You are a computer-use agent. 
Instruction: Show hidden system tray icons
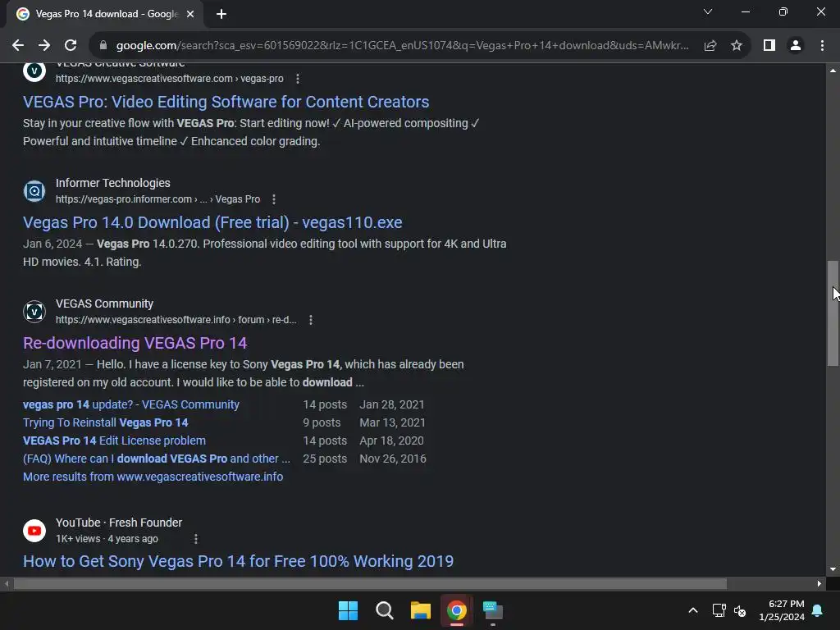pos(693,610)
